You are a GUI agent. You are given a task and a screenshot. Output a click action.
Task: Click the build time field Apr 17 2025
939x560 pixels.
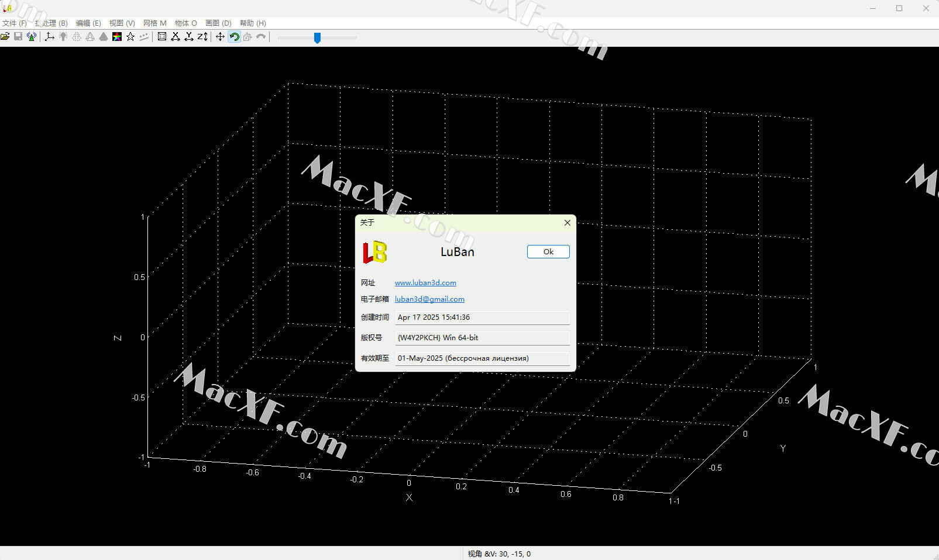[x=482, y=317]
